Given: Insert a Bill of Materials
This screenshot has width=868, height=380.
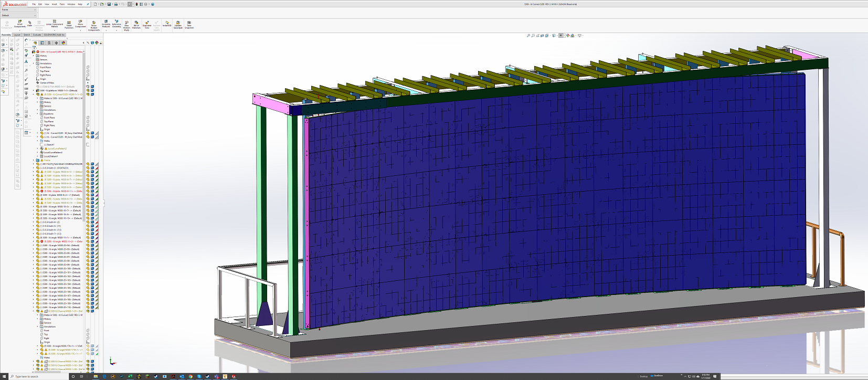Looking at the screenshot, I should tap(136, 25).
